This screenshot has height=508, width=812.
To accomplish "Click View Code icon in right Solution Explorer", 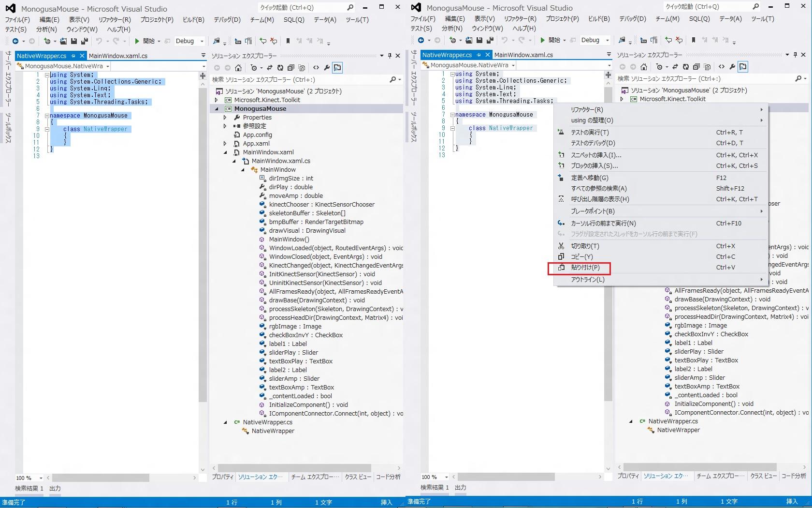I will [x=722, y=67].
